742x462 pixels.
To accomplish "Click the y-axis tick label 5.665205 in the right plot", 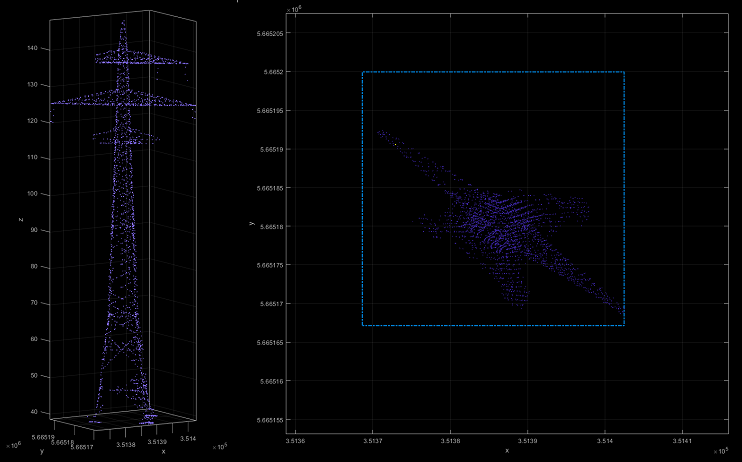I will [269, 33].
